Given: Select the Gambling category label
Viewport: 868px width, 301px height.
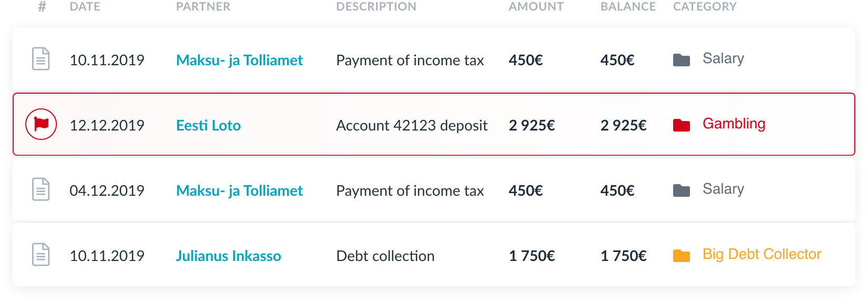Looking at the screenshot, I should [x=734, y=124].
